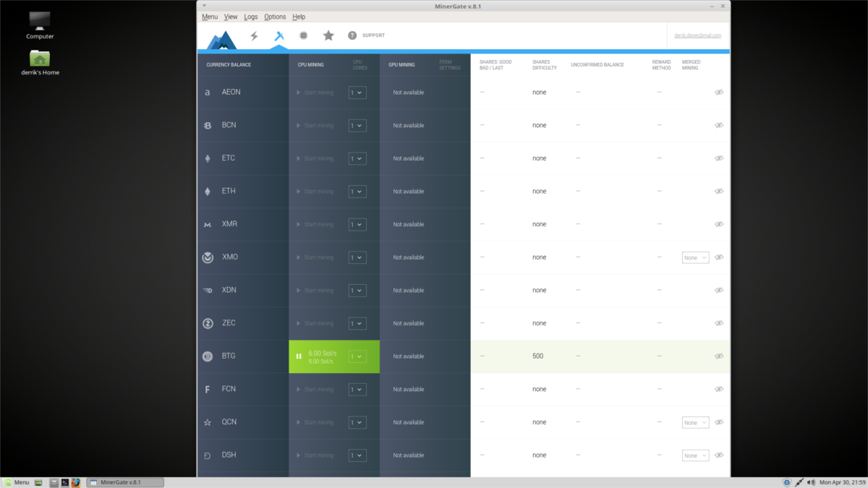Open CPU cores dropdown for AEON

tap(357, 93)
